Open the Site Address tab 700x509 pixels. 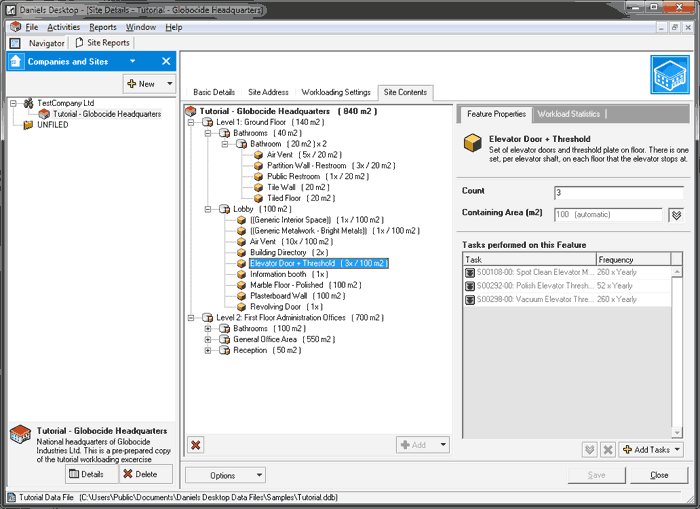click(268, 92)
